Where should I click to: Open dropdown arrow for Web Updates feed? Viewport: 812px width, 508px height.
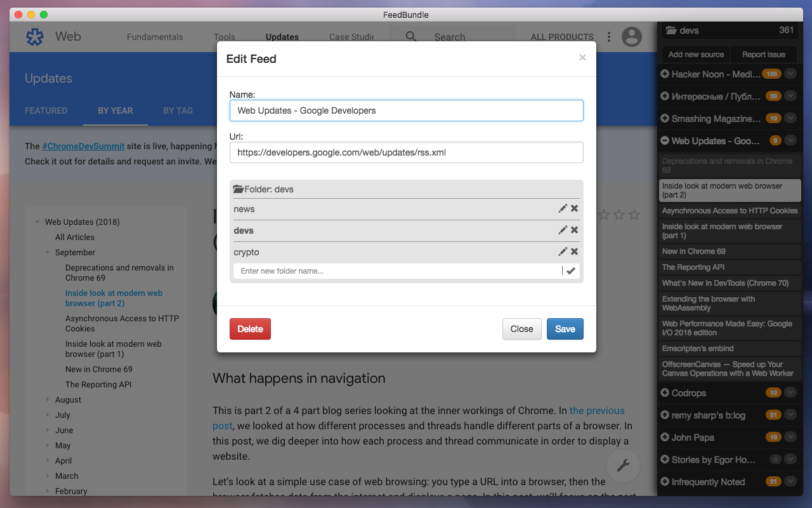790,141
